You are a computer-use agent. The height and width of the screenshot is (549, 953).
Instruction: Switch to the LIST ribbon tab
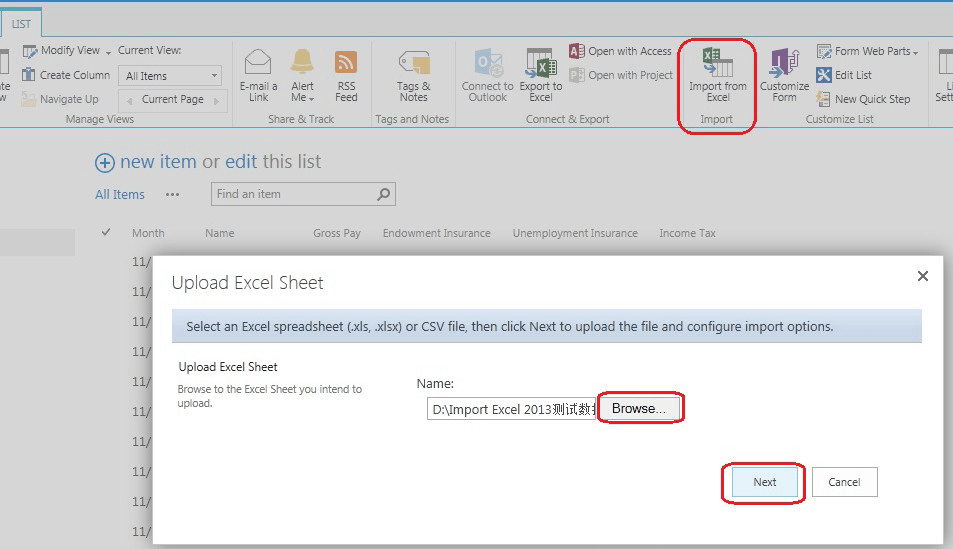click(21, 24)
